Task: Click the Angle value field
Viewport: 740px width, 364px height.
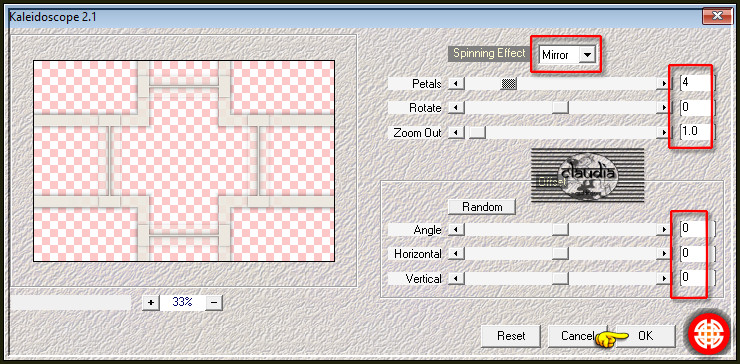Action: click(696, 229)
